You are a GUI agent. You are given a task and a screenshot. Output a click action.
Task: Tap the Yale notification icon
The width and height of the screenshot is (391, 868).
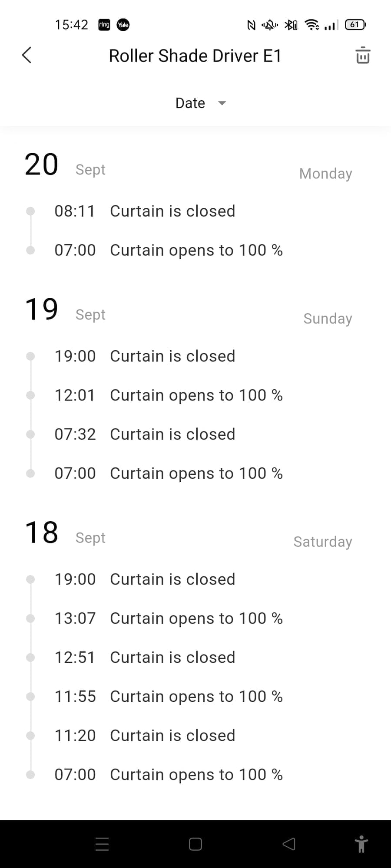123,25
